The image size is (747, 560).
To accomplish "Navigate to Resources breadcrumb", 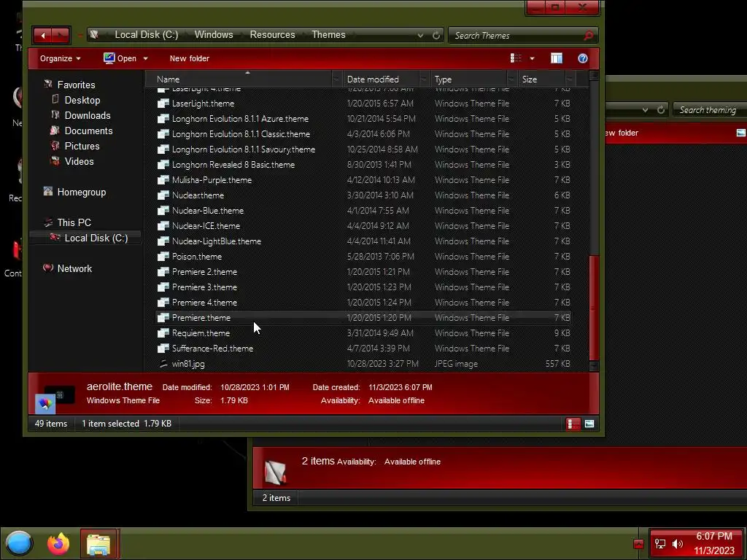I will point(272,34).
